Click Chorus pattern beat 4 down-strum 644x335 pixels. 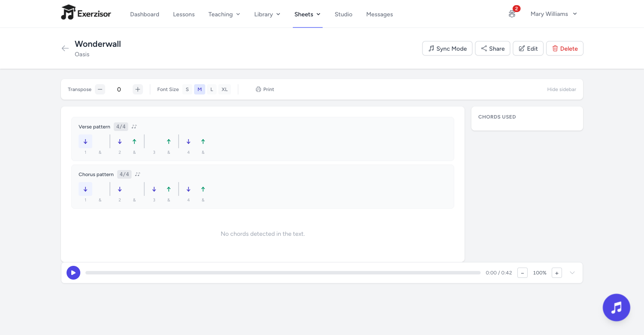coord(188,189)
